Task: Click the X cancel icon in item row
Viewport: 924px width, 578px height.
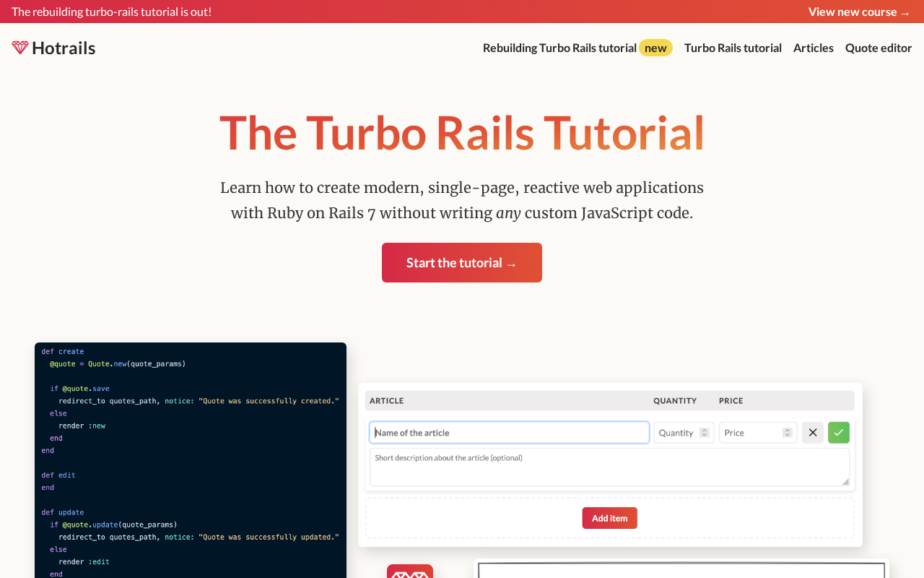Action: (x=813, y=433)
